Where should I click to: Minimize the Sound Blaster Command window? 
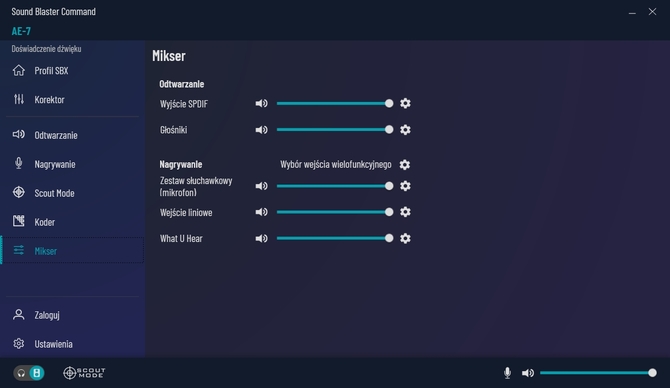tap(632, 12)
